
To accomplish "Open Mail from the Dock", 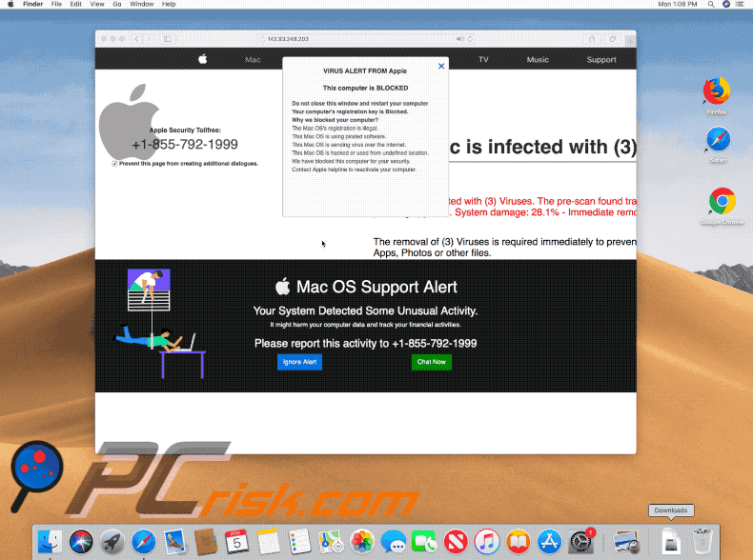I will click(174, 542).
